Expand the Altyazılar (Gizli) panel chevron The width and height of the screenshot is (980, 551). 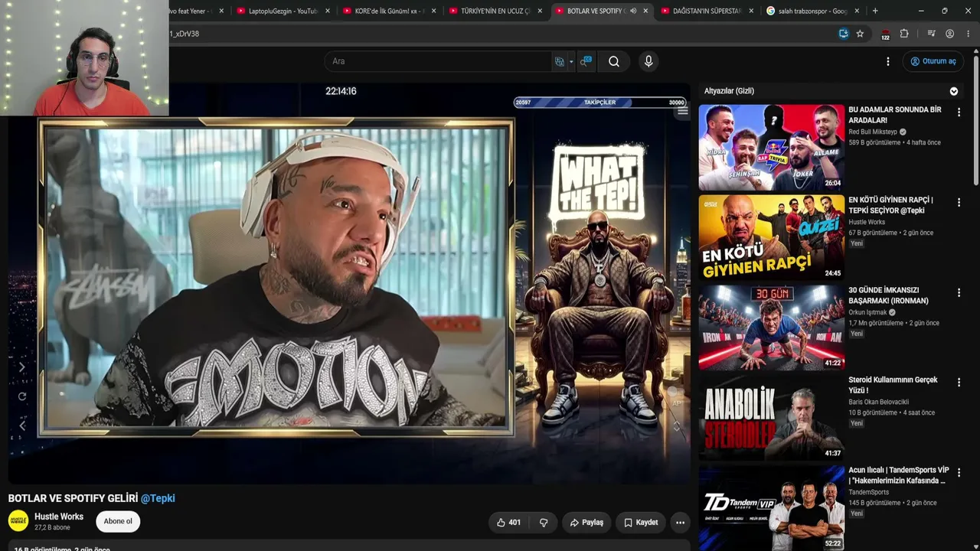tap(954, 91)
